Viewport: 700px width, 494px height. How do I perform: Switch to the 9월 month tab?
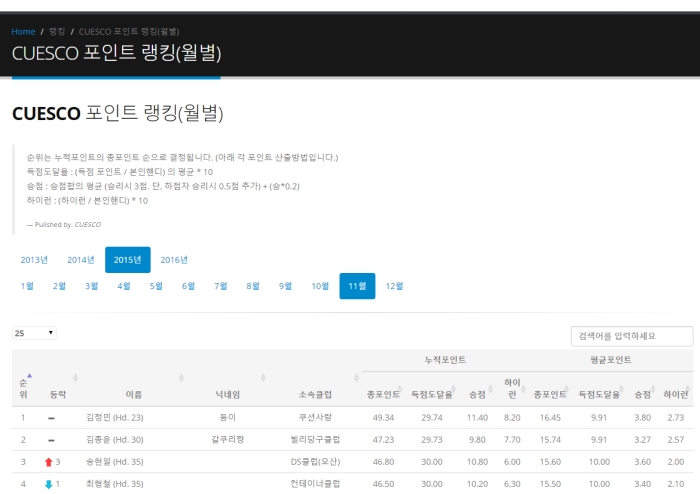click(x=285, y=286)
